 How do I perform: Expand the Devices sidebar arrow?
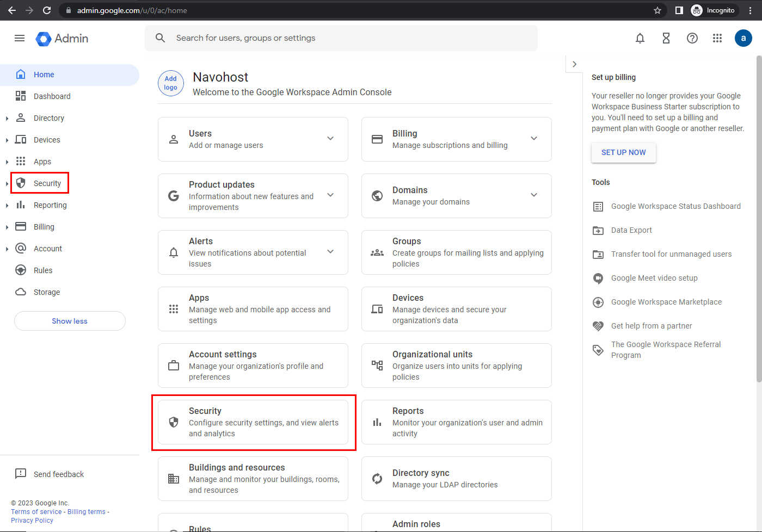point(7,140)
